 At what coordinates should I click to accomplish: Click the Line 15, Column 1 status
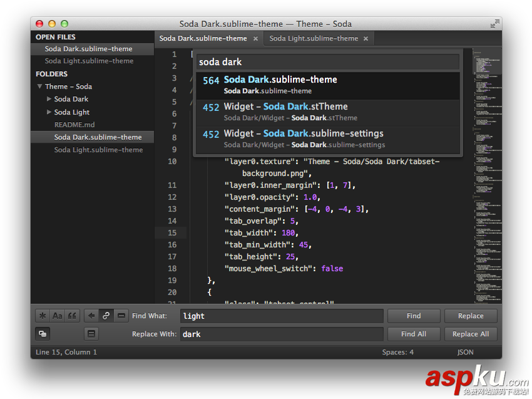[66, 352]
